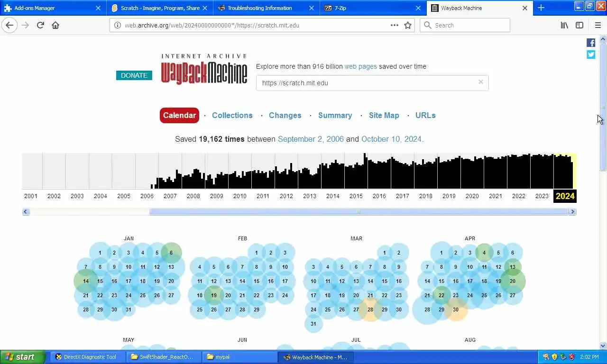Image resolution: width=607 pixels, height=364 pixels.
Task: Open February 19 snapshot day
Action: click(214, 295)
